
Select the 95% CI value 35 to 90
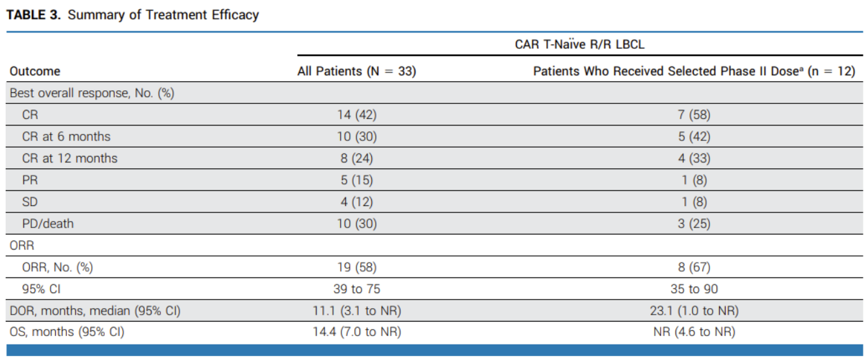(x=694, y=289)
